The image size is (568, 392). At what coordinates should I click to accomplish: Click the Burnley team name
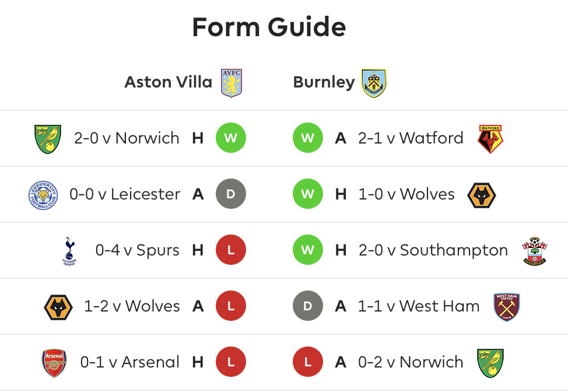coord(324,83)
